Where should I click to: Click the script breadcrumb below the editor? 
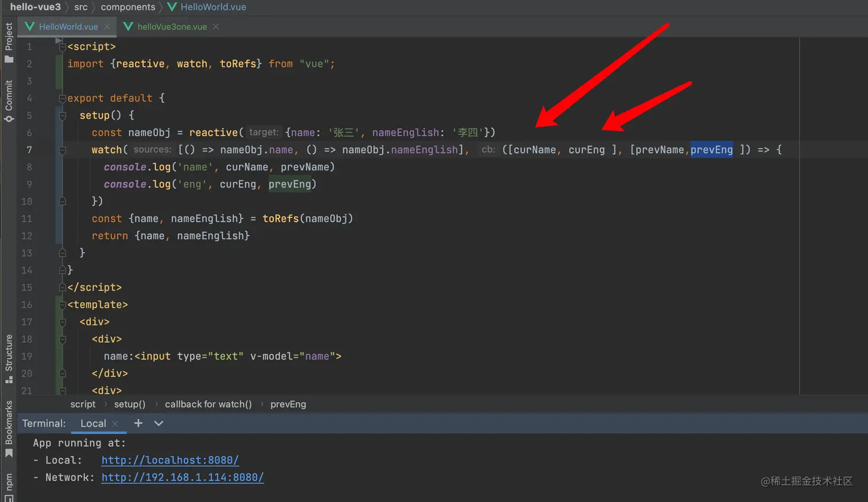coord(83,404)
